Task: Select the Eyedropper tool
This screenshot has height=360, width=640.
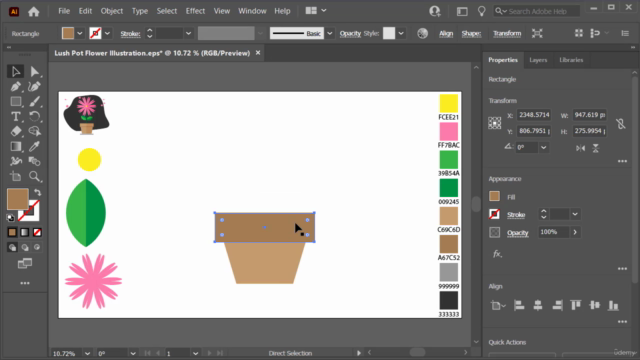Action: [35, 146]
